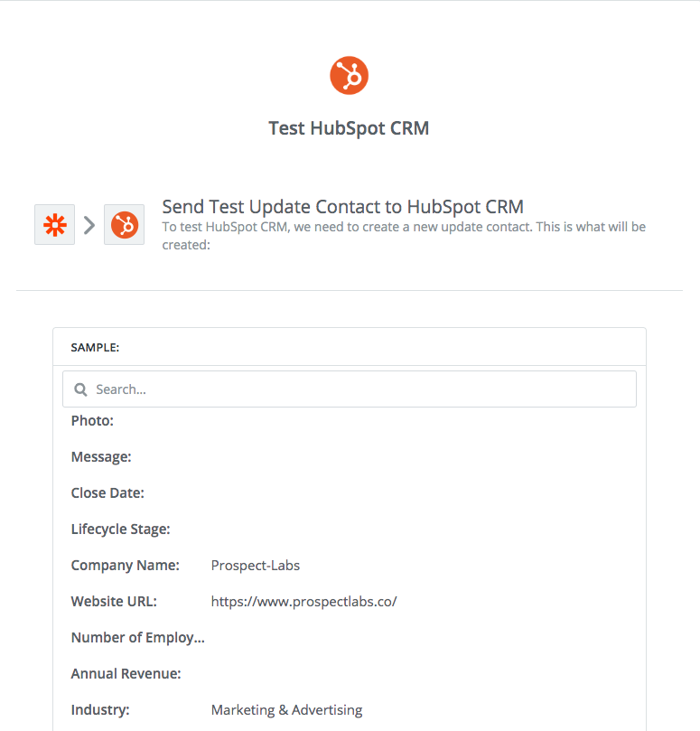Click the Industry label
Image resolution: width=700 pixels, height=731 pixels.
pyautogui.click(x=100, y=710)
